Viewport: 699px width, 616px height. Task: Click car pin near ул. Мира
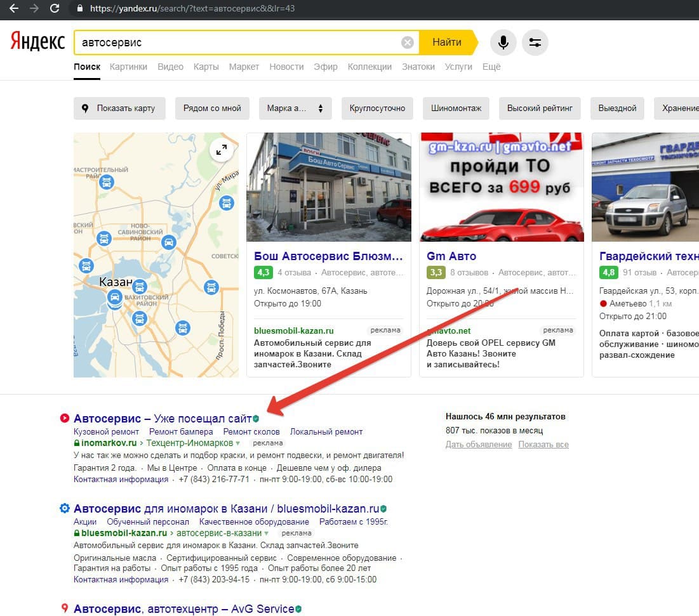[227, 203]
